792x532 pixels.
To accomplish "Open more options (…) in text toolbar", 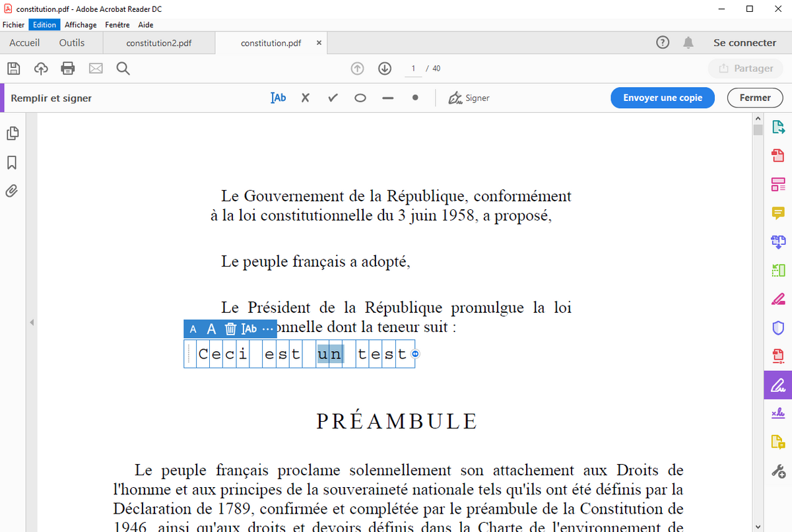I will (267, 329).
